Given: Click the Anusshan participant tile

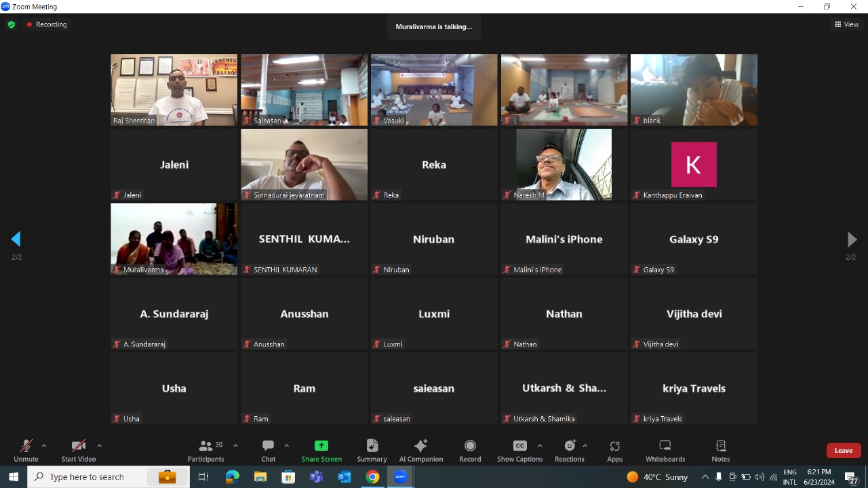Looking at the screenshot, I should tap(304, 314).
